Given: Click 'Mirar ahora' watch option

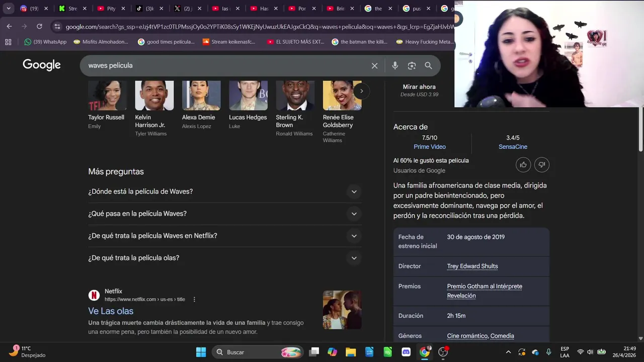Looking at the screenshot, I should 419,87.
